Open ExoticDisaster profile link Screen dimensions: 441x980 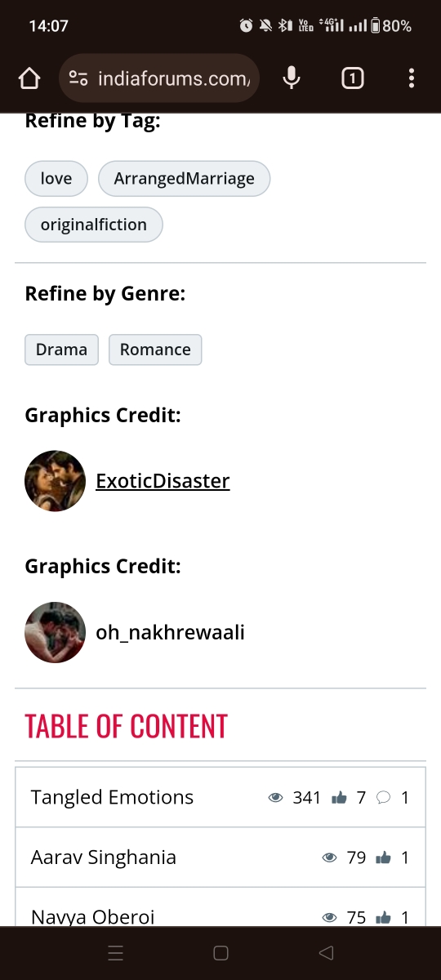(x=163, y=481)
